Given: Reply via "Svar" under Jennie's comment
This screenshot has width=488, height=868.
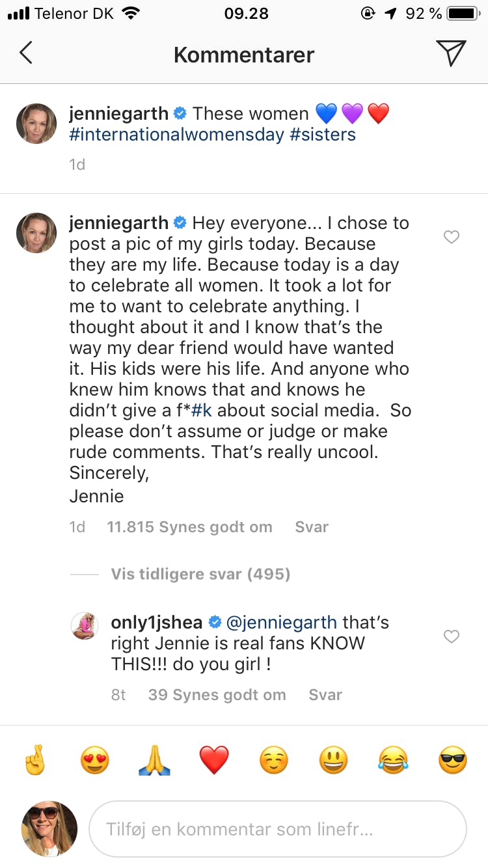Looking at the screenshot, I should (x=312, y=527).
